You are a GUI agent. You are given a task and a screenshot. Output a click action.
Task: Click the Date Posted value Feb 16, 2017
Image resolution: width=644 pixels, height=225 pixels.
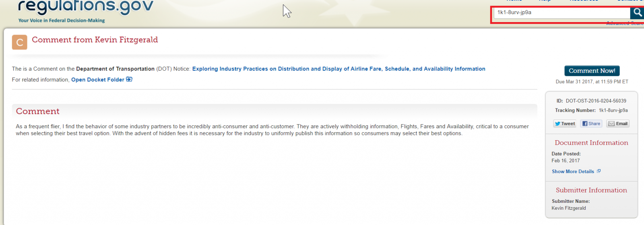pyautogui.click(x=566, y=161)
